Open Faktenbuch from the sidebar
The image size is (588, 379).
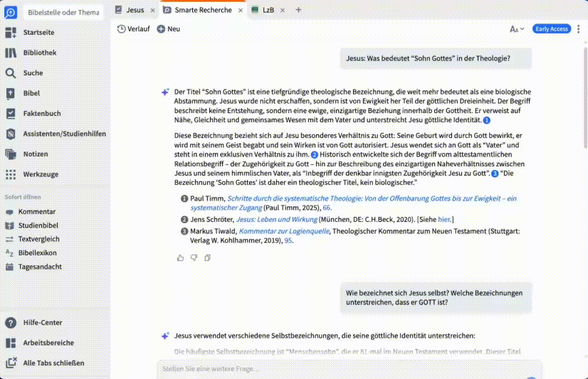[x=42, y=113]
